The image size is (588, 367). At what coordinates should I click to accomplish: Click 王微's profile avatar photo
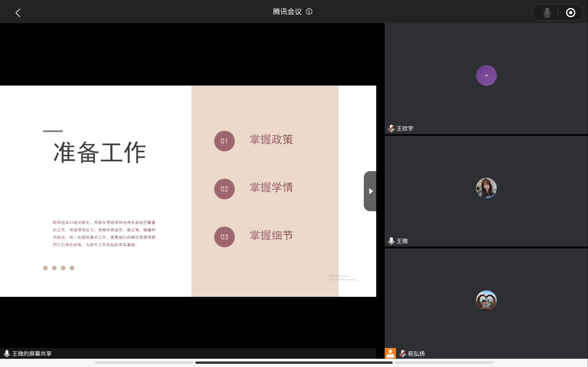[486, 188]
